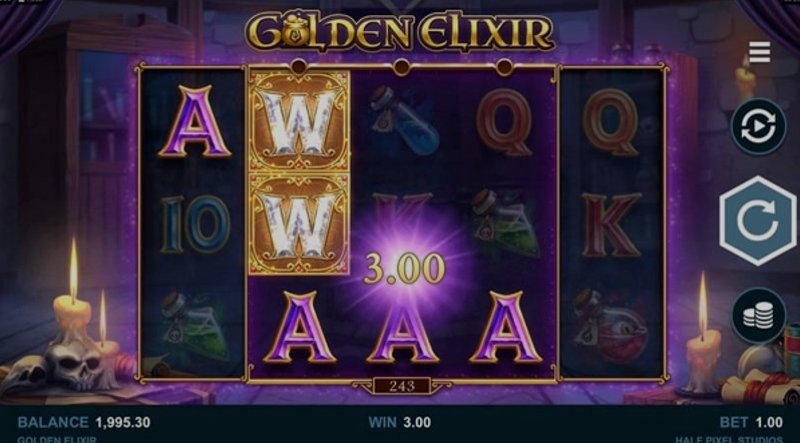This screenshot has width=800, height=443.
Task: Click the purple A in top-left reel
Action: [194, 121]
